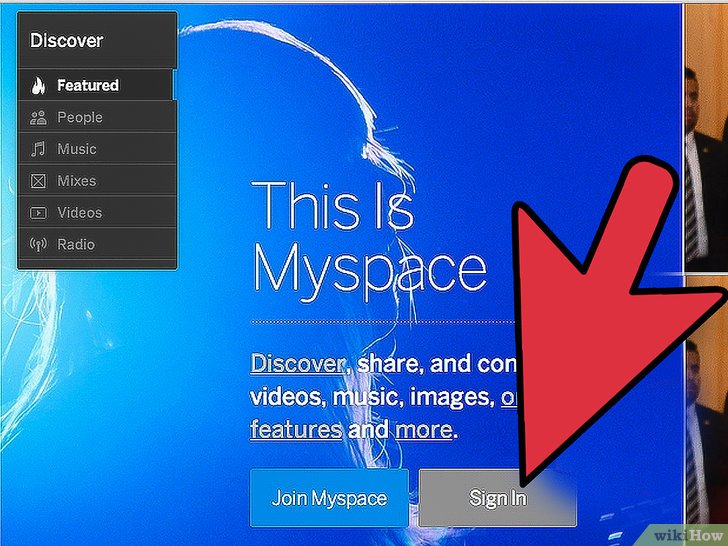Click the Discover menu header
The width and height of the screenshot is (728, 546).
97,40
